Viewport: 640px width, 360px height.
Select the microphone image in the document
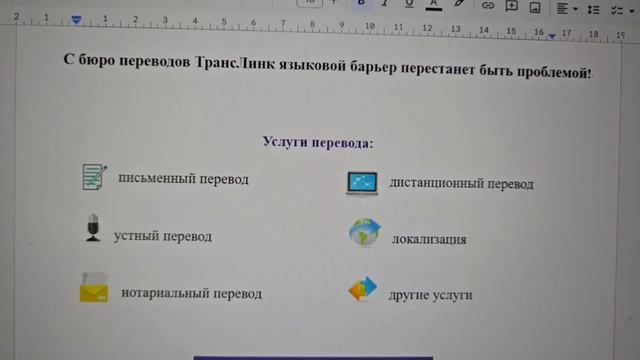point(93,228)
